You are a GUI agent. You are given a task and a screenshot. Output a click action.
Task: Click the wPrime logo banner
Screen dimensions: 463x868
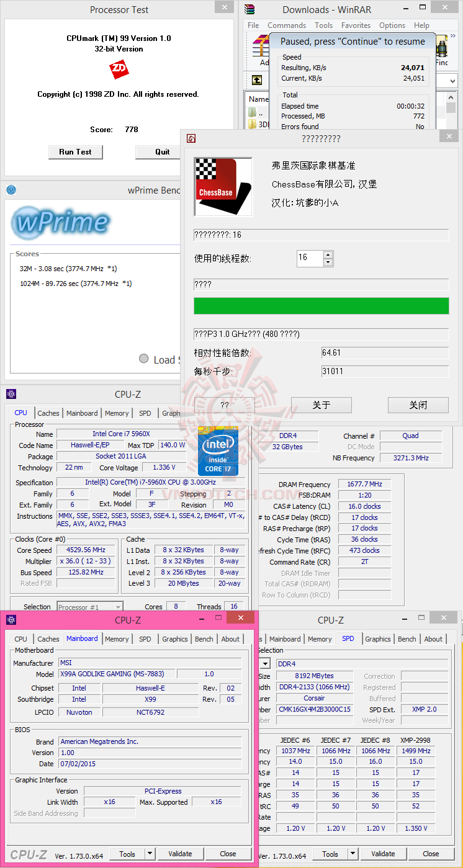[60, 221]
